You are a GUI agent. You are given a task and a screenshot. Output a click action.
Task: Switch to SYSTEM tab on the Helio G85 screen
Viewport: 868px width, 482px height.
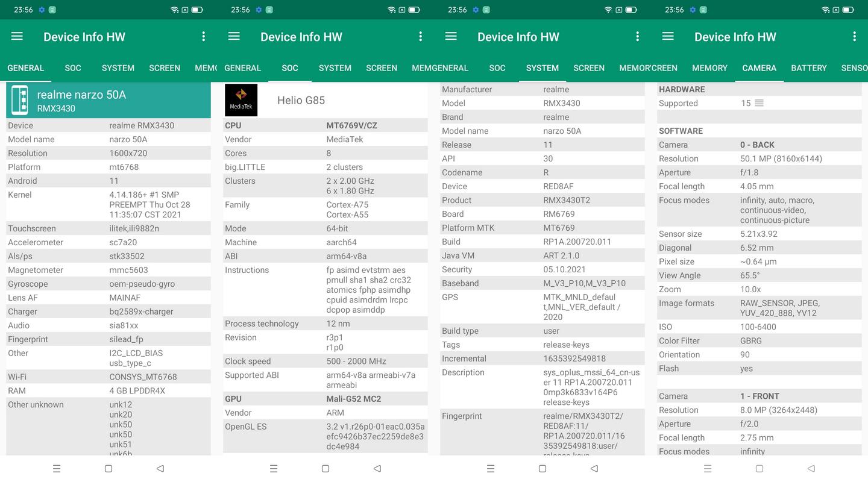335,68
